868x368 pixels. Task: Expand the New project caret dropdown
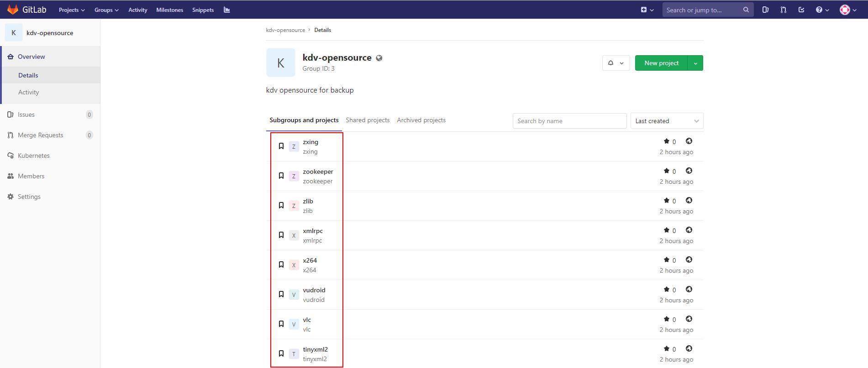click(695, 63)
